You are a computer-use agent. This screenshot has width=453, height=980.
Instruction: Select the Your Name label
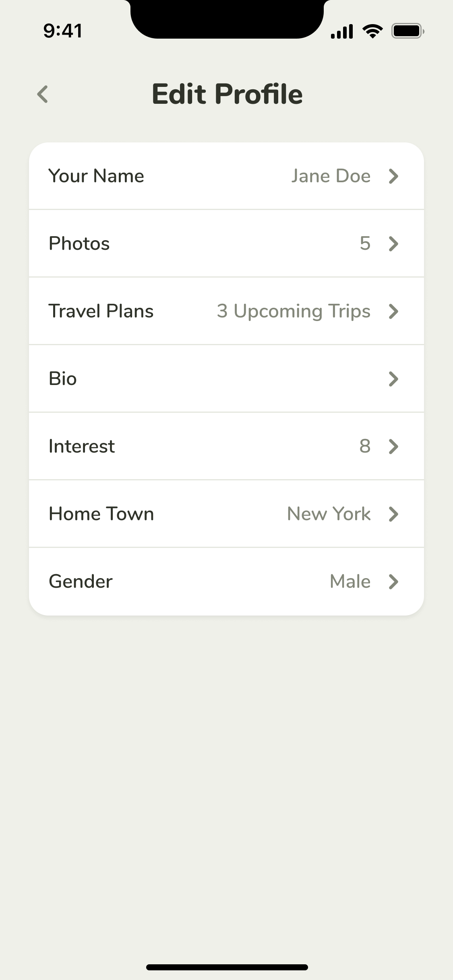coord(96,176)
